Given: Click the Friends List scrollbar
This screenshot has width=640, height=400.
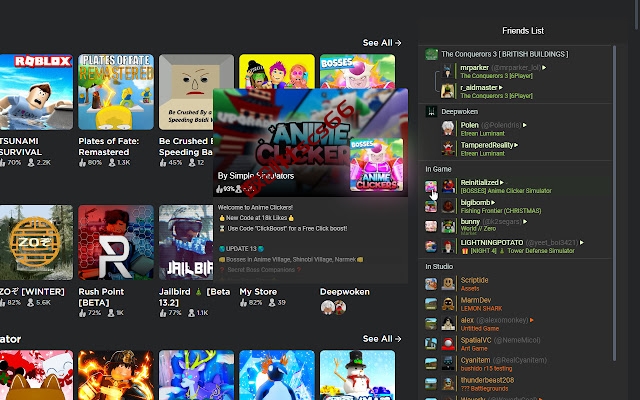Looking at the screenshot, I should click(x=614, y=203).
